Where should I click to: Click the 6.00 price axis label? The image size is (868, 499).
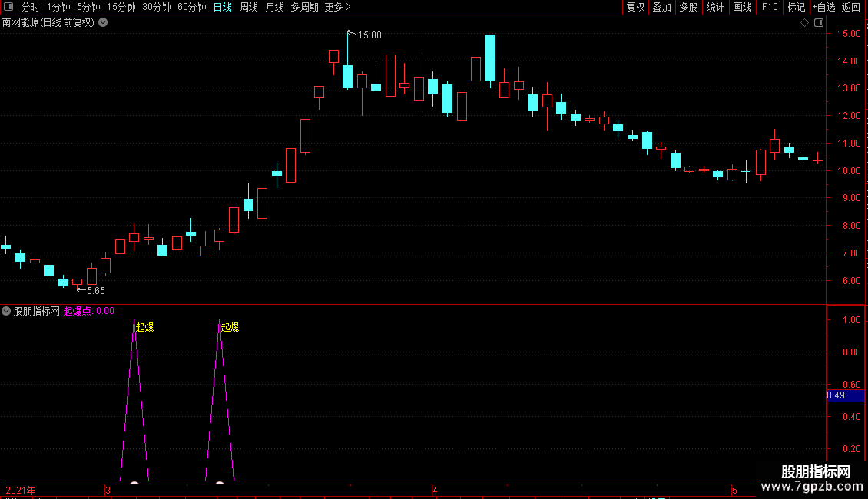click(851, 280)
